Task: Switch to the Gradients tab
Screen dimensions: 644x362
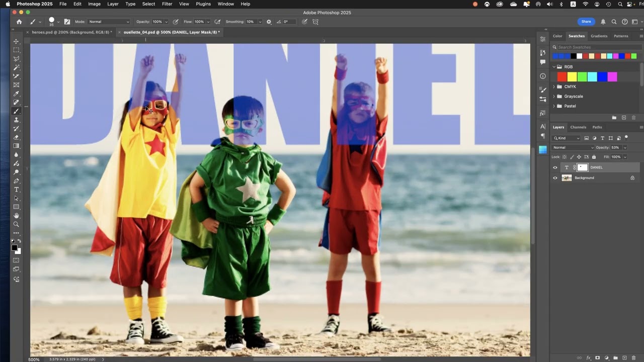Action: pyautogui.click(x=599, y=36)
